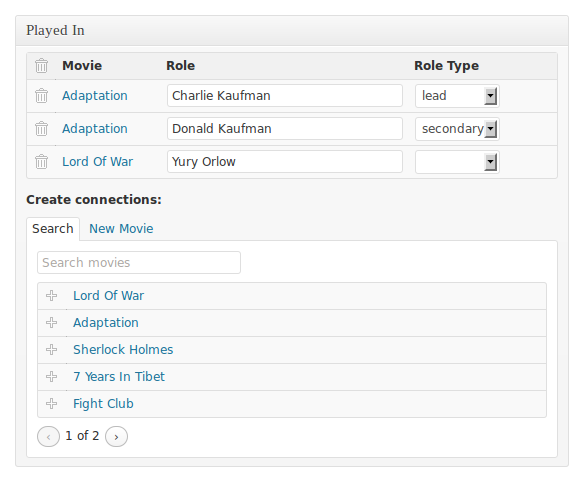Switch to the New Movie tab
This screenshot has width=584, height=482.
[x=121, y=229]
